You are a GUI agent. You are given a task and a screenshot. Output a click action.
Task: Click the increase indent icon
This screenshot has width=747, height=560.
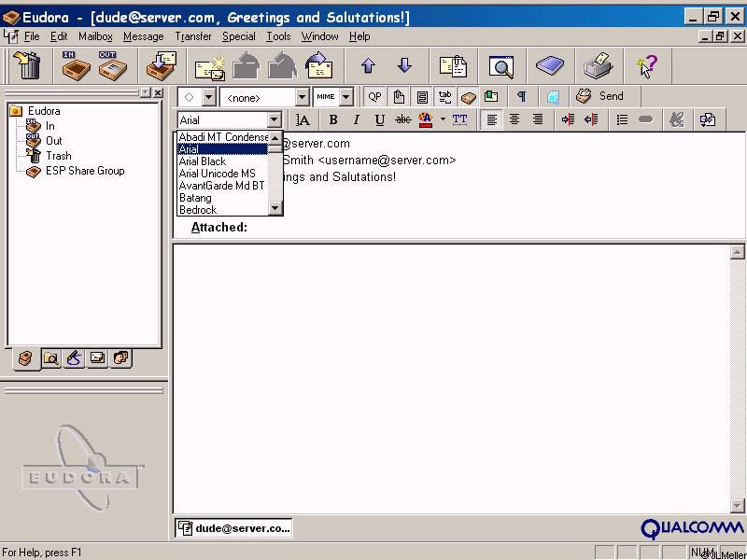coord(568,119)
